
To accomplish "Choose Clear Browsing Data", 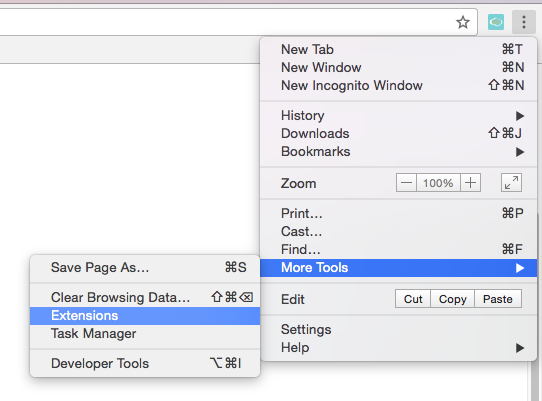I will 145,297.
